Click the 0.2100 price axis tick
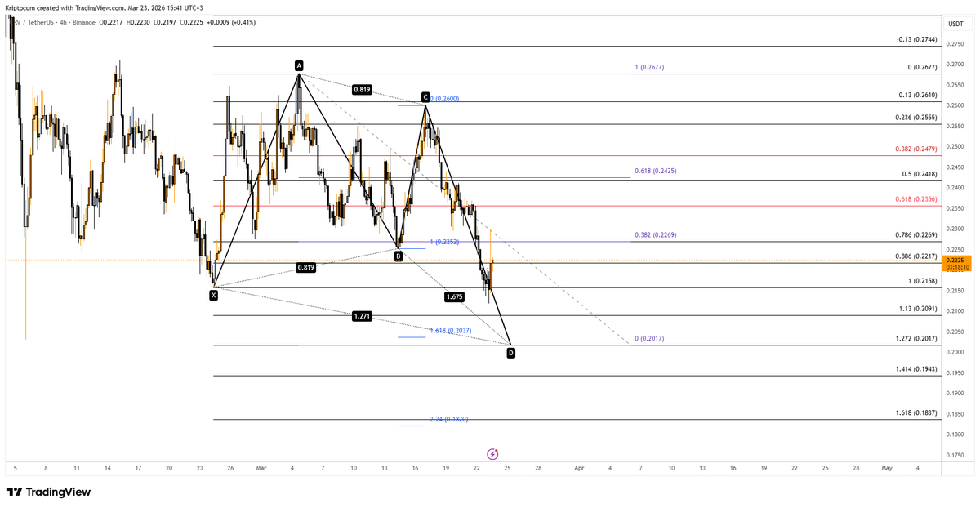Viewport: 980px width, 508px height. pos(957,311)
